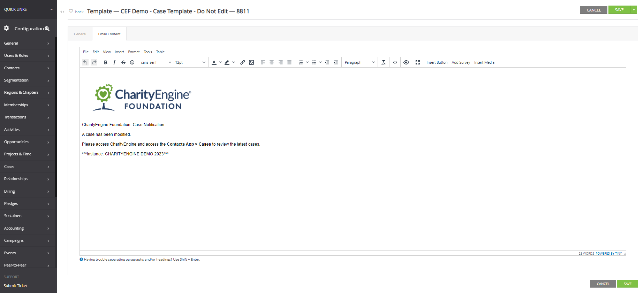Insert or edit a hyperlink
Image resolution: width=644 pixels, height=293 pixels.
point(243,62)
